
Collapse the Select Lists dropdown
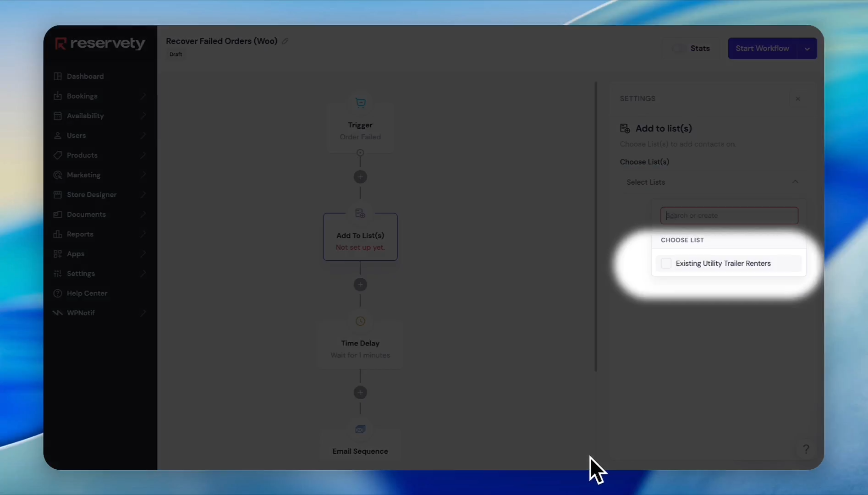pos(795,182)
